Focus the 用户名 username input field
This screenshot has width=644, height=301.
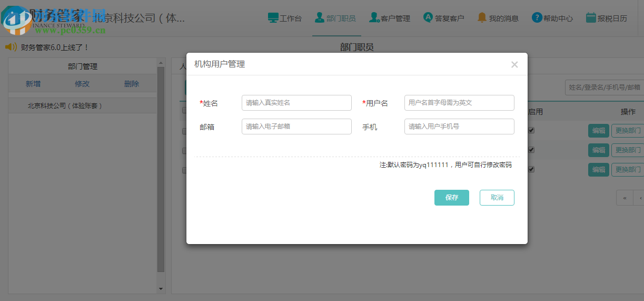(459, 103)
